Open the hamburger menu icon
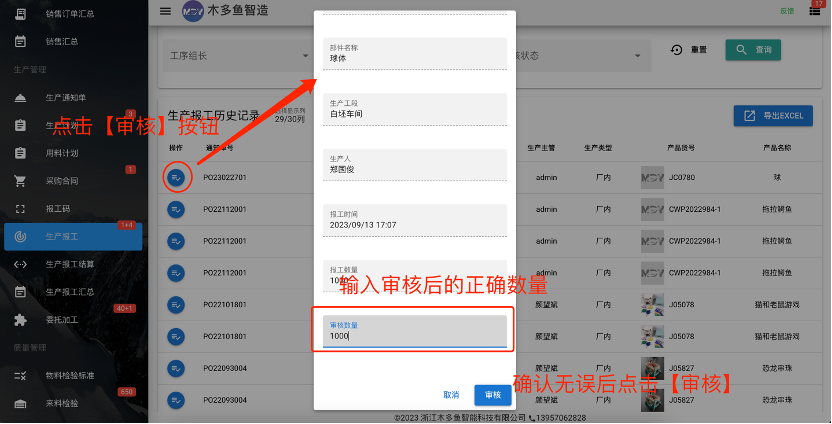 166,11
